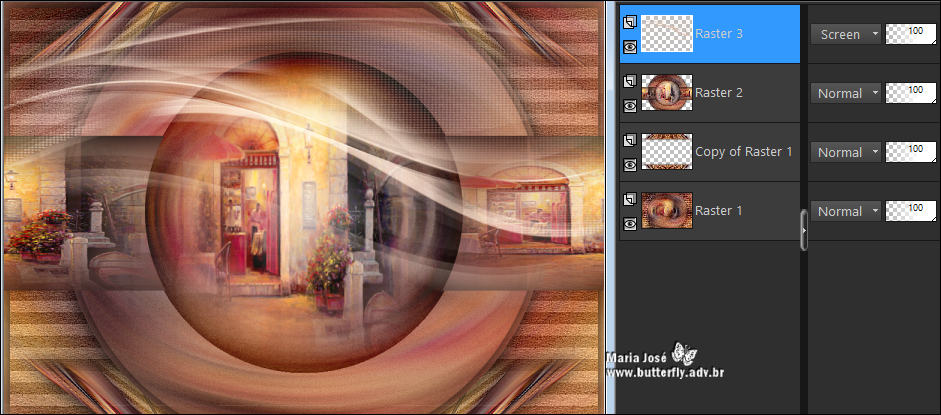Open blend mode dropdown for Copy of Raster 1

coord(846,152)
